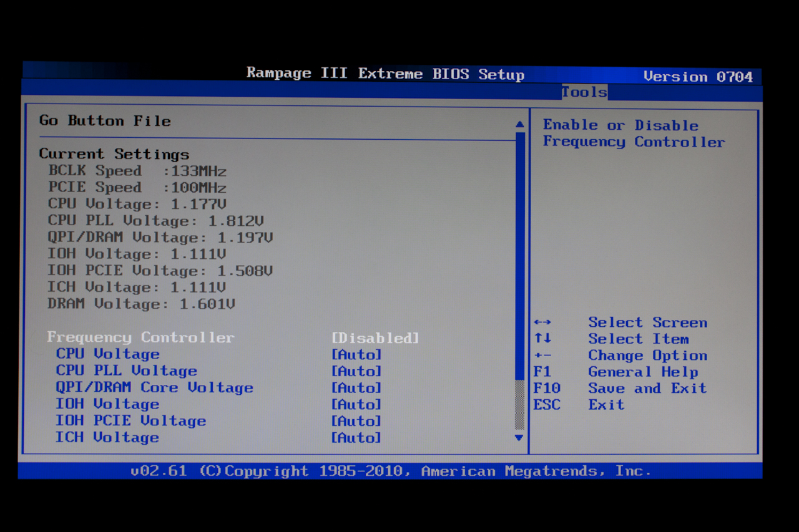Open the ICH Voltage [Auto] value
This screenshot has height=532, width=799.
tap(356, 438)
